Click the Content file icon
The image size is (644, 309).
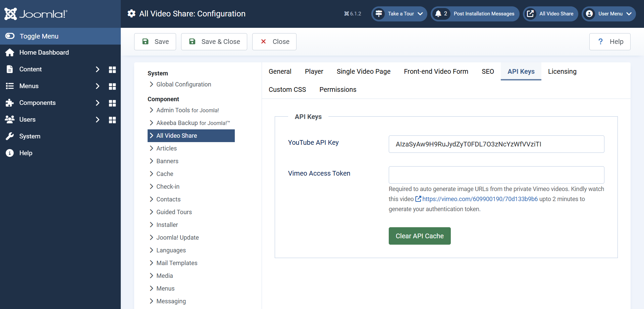10,69
